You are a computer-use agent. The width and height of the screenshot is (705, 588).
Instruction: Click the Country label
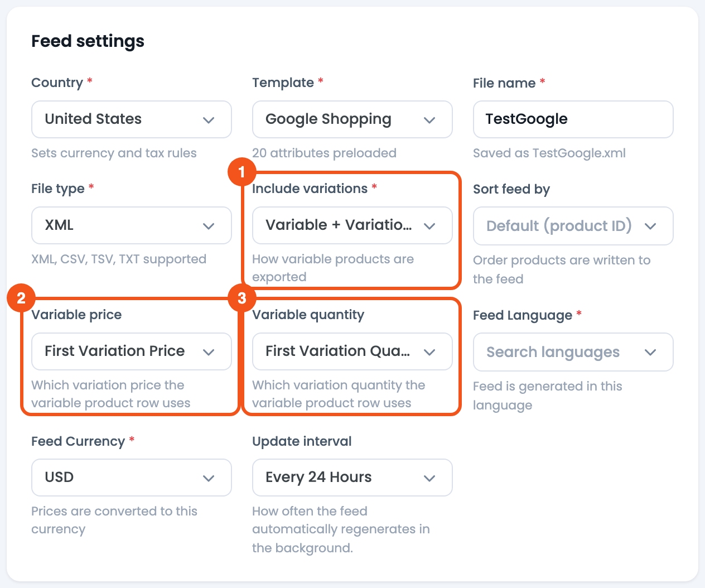[x=57, y=83]
